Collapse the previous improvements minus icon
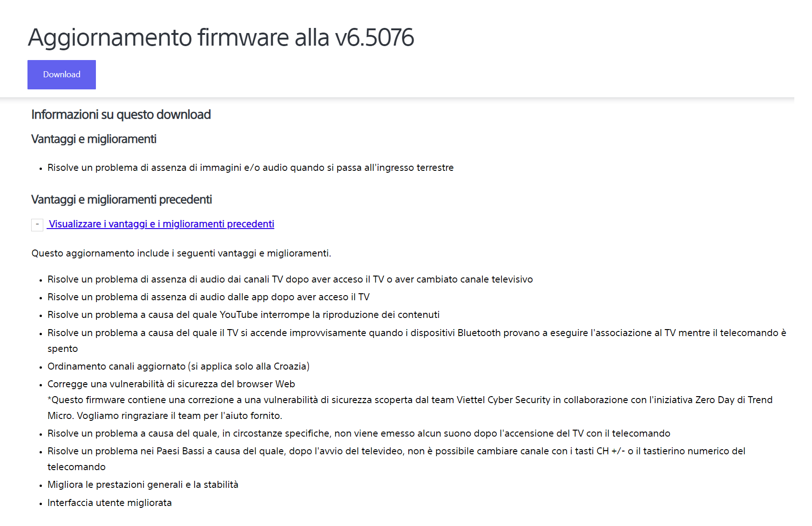This screenshot has height=526, width=812. pos(37,224)
